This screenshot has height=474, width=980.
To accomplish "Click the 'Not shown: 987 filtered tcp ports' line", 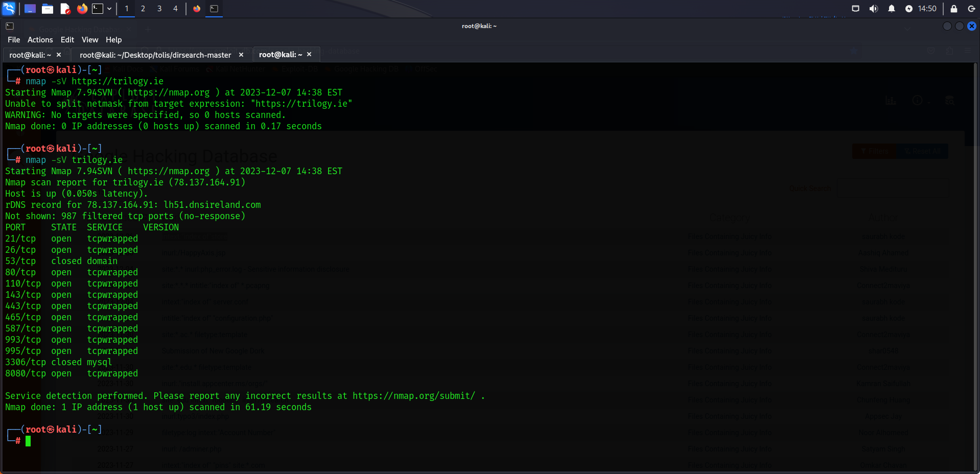I will (x=125, y=216).
